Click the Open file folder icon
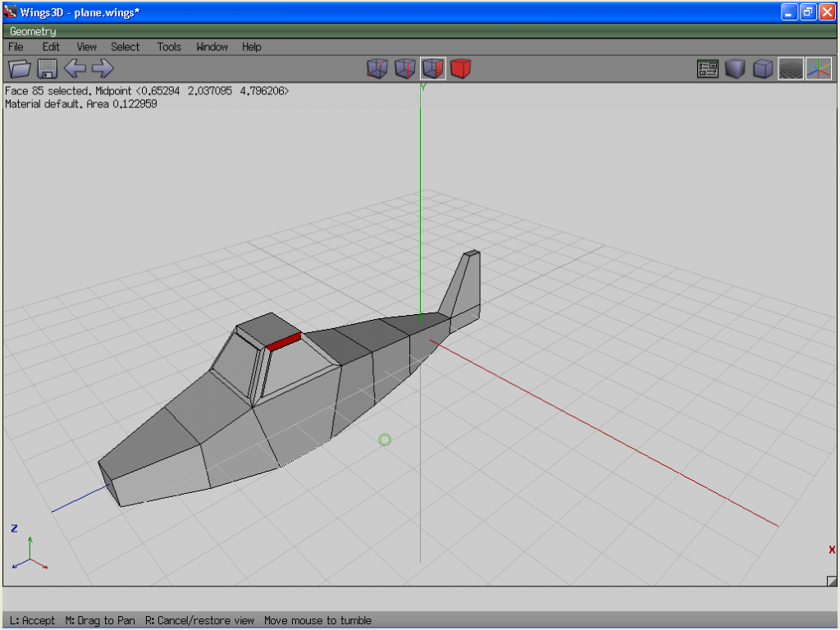This screenshot has width=840, height=630. pyautogui.click(x=19, y=69)
